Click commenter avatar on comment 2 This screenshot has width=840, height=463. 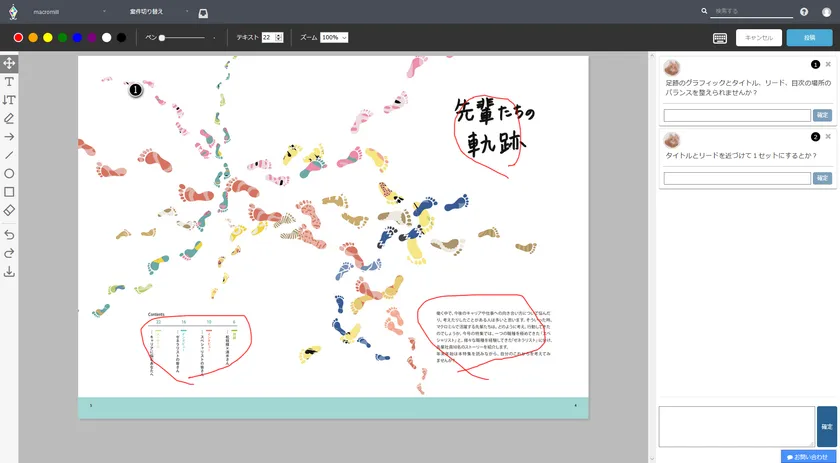click(x=672, y=140)
